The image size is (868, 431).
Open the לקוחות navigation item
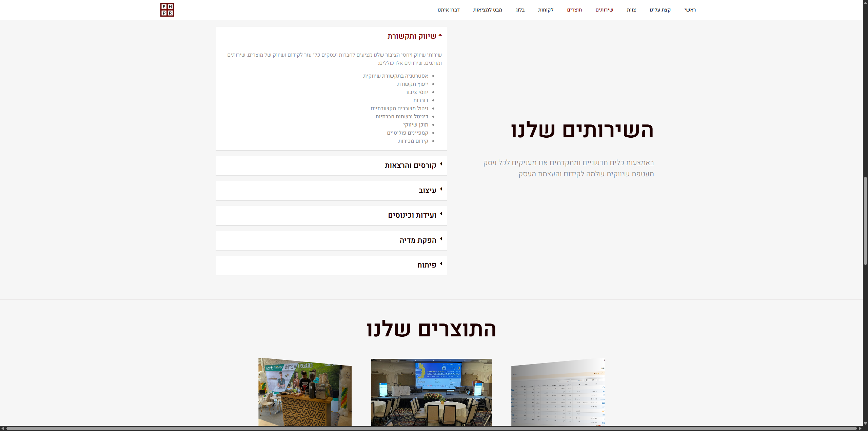pyautogui.click(x=546, y=10)
